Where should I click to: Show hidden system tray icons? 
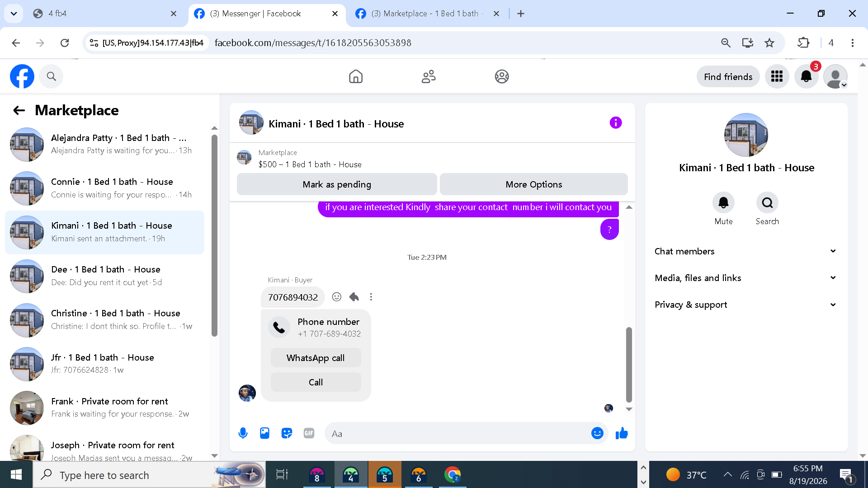point(727,474)
